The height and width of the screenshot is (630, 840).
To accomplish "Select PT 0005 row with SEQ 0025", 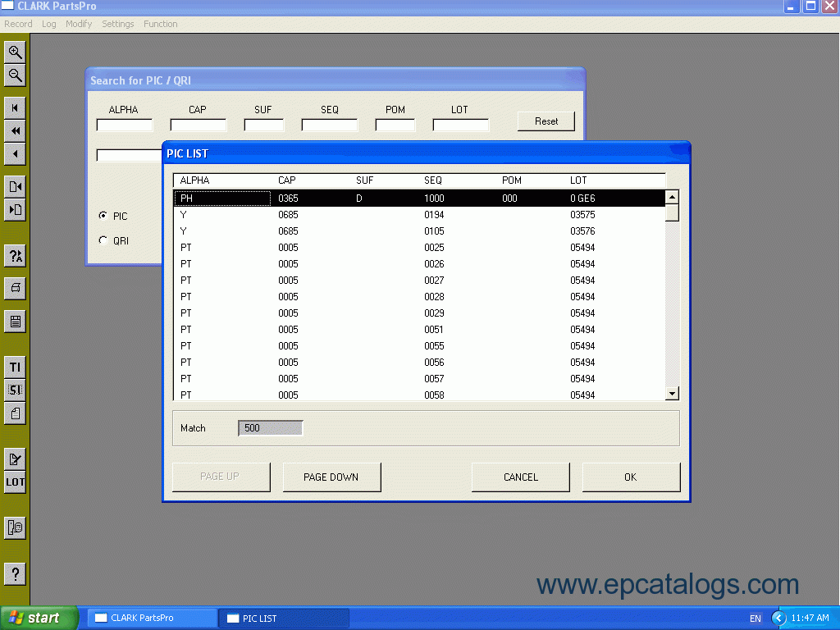I will (x=419, y=248).
